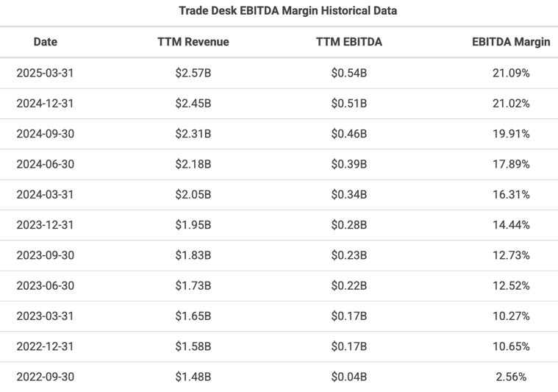Viewport: 558px width, 392px height.
Task: Click the 19.91% margin value
Action: (511, 134)
